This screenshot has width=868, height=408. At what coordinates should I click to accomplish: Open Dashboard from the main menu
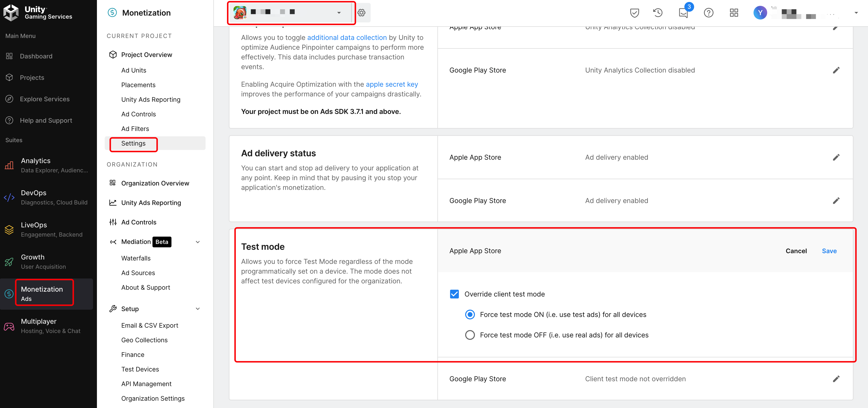[36, 56]
